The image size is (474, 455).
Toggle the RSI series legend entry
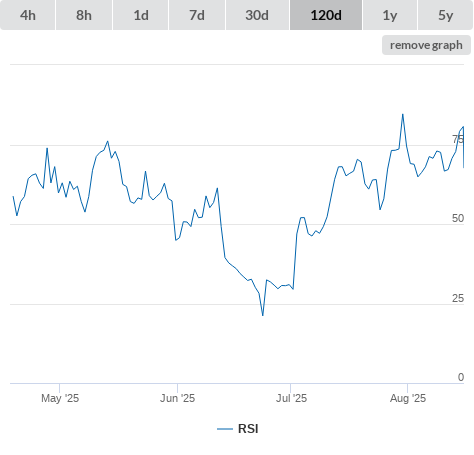click(238, 429)
